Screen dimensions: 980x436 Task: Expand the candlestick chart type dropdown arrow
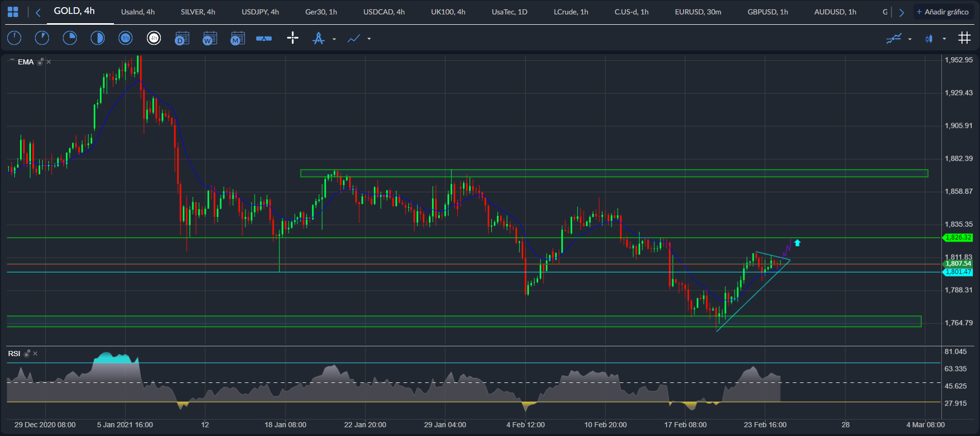pos(944,39)
